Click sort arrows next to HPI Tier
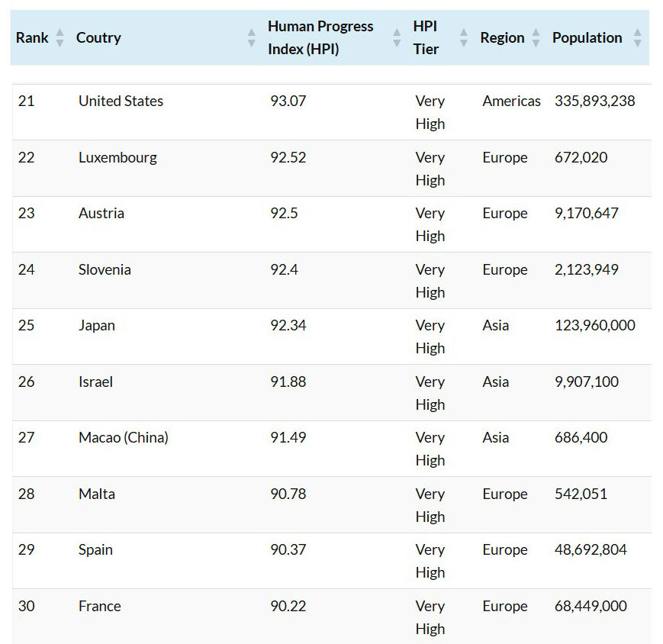663x644 pixels. (x=464, y=37)
